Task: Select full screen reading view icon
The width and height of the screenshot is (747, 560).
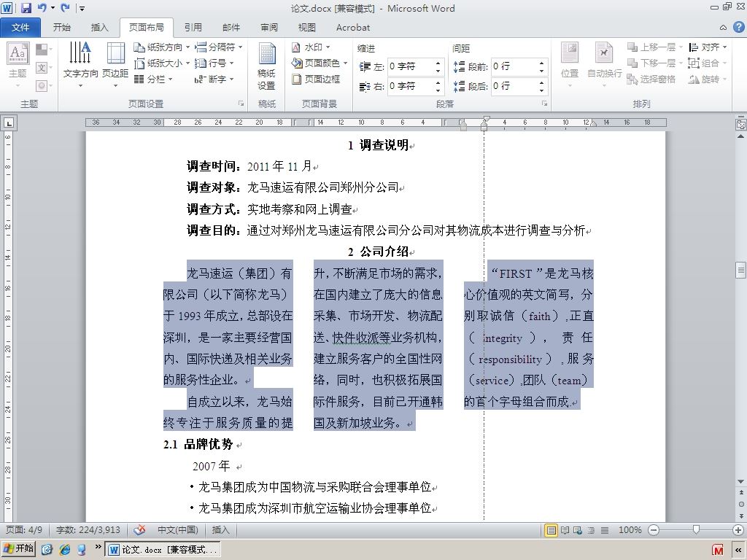Action: pyautogui.click(x=565, y=530)
